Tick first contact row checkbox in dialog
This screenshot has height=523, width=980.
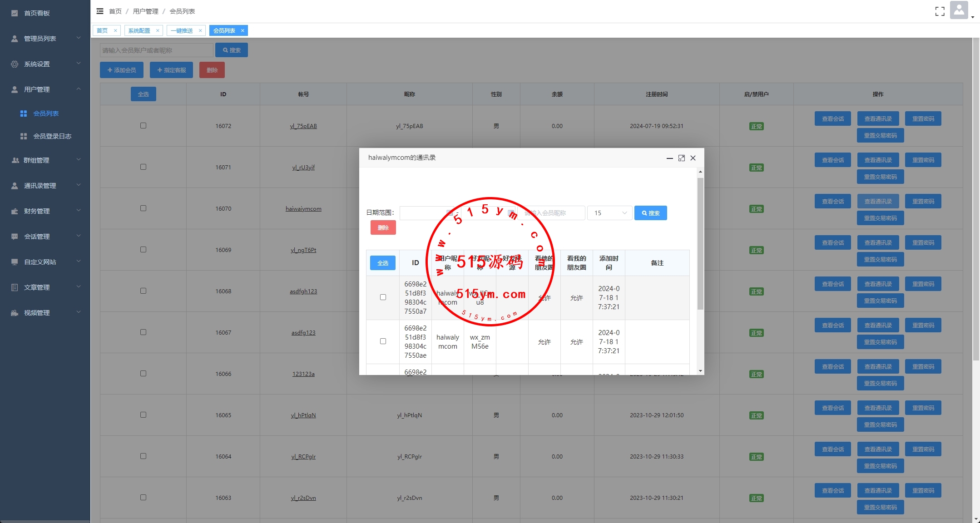383,297
